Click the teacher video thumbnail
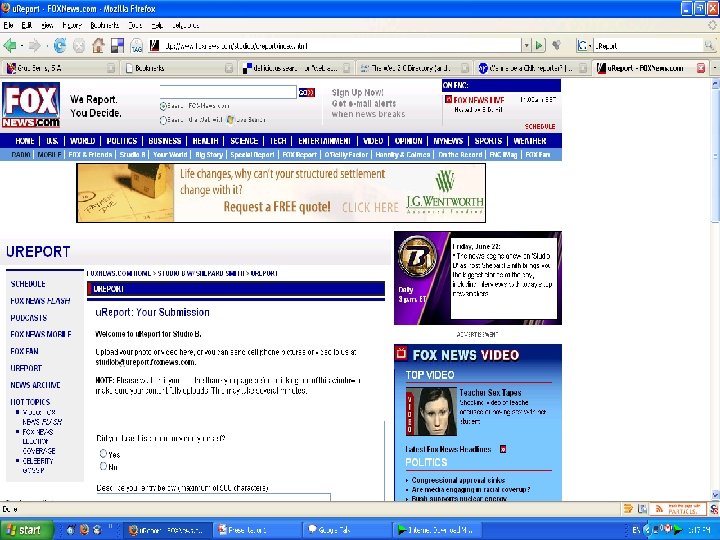 (431, 411)
